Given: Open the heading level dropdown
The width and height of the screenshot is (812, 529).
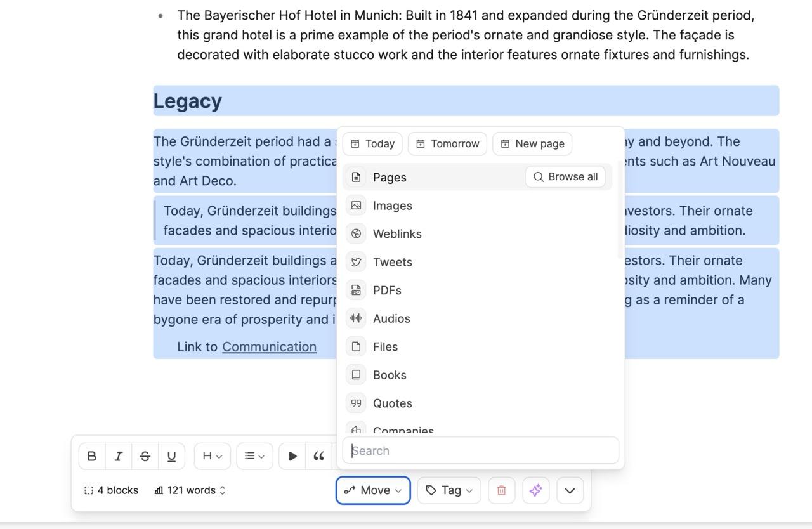Looking at the screenshot, I should (213, 456).
